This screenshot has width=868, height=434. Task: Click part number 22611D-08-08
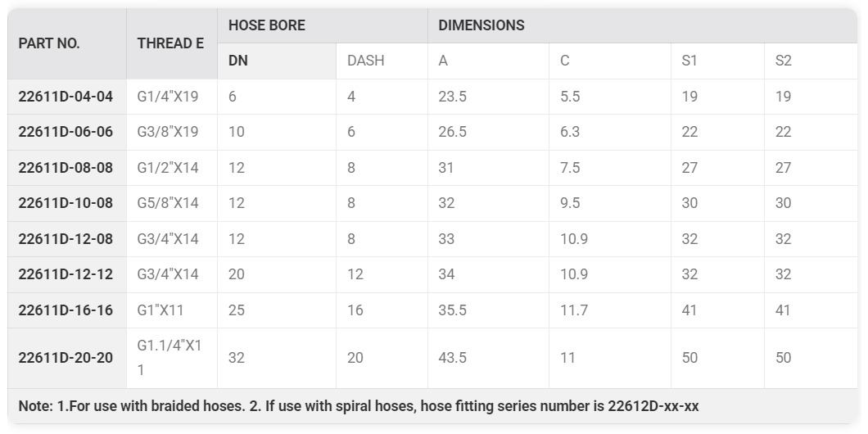click(x=66, y=168)
